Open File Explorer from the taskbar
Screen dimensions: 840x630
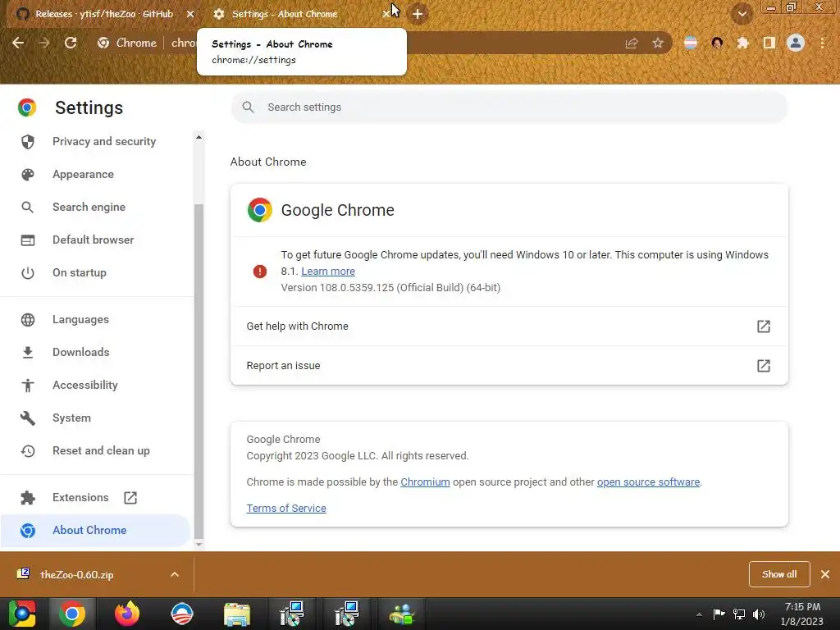coord(237,614)
